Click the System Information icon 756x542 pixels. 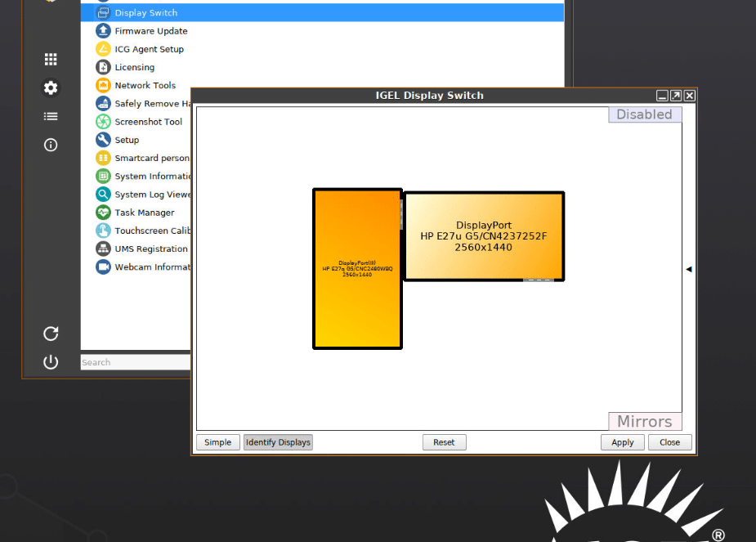click(103, 176)
